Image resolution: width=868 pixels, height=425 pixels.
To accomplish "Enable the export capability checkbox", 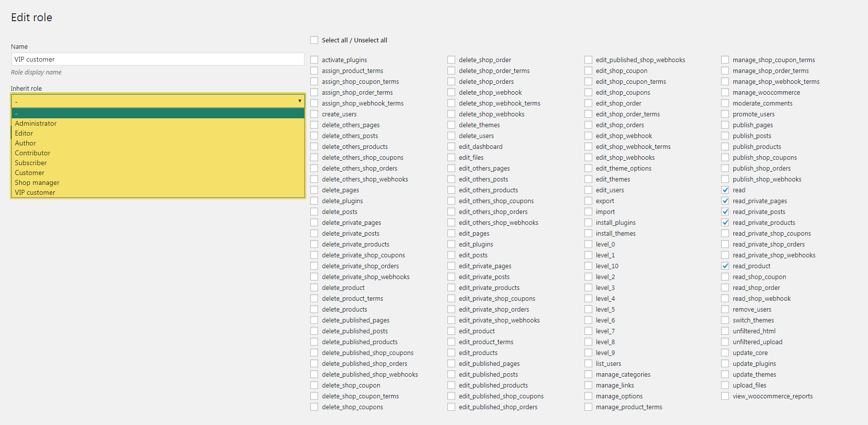I will point(588,201).
